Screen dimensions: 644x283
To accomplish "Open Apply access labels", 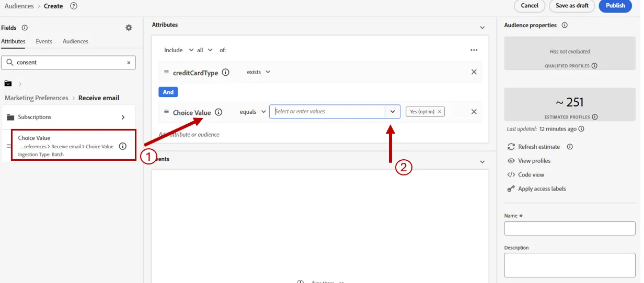I will (x=542, y=189).
